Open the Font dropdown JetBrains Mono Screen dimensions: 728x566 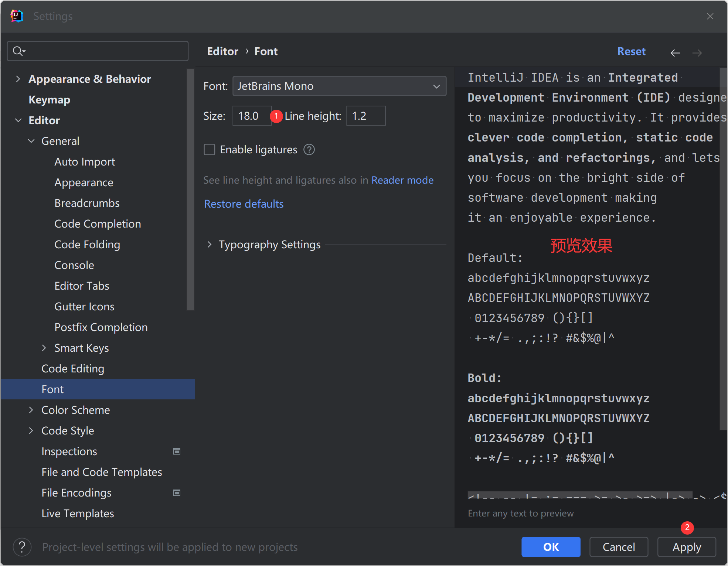(339, 86)
